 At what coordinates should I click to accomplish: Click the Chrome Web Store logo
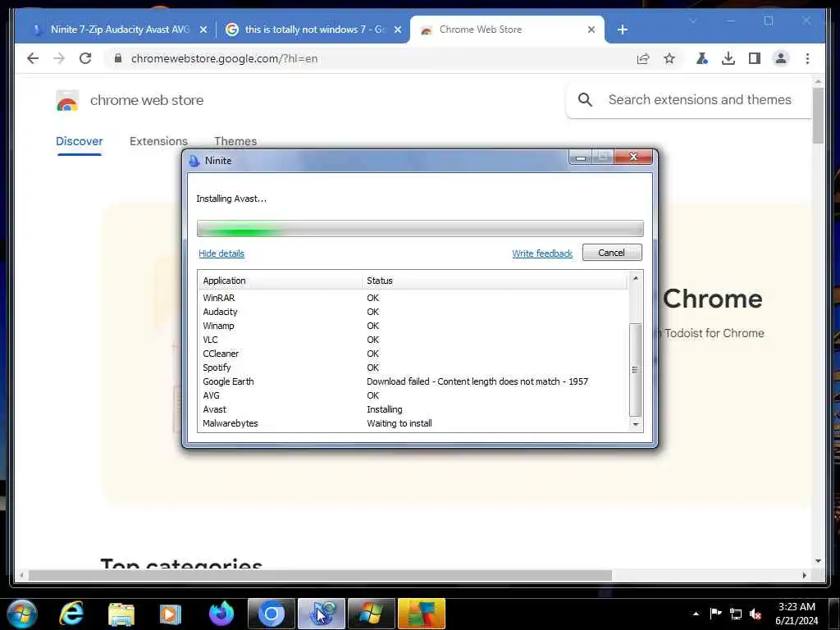pyautogui.click(x=67, y=100)
